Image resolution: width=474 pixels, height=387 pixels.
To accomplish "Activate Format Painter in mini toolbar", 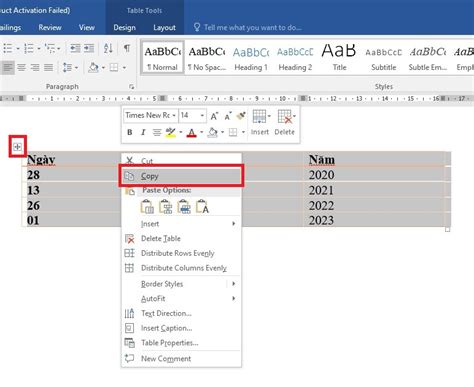I will point(241,116).
